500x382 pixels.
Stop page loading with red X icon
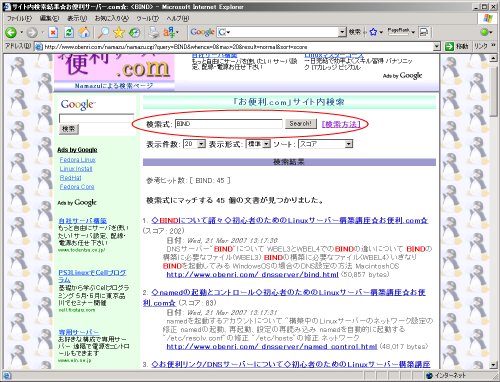(x=53, y=32)
